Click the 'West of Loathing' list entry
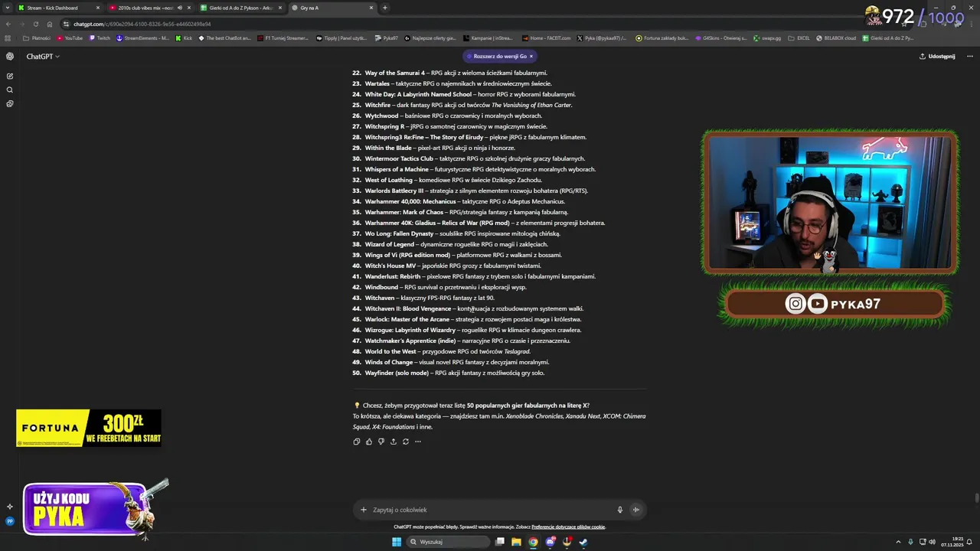Screen dimensions: 980x551 447,180
